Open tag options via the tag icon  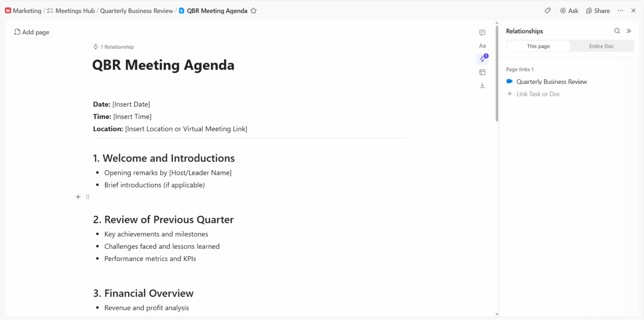click(547, 10)
